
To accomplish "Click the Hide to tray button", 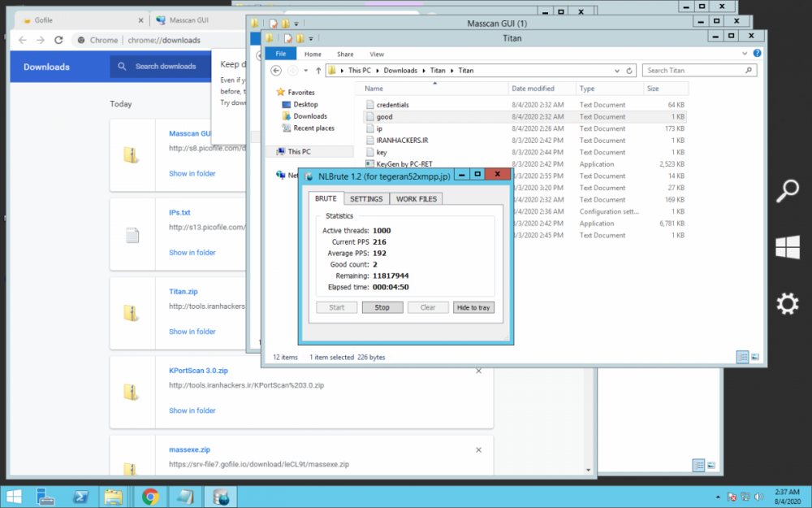I will point(473,307).
